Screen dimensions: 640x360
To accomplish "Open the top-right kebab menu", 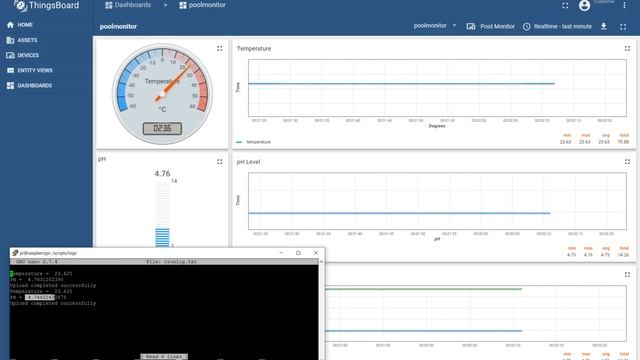I will [x=624, y=5].
